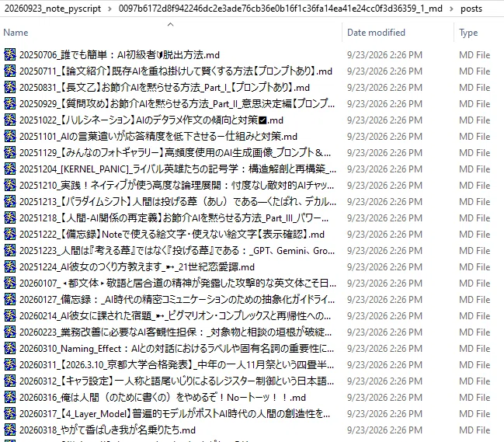This screenshot has height=442, width=504.
Task: Open the 0097b6172d8f...1_md breadcrumb folder
Action: point(280,9)
